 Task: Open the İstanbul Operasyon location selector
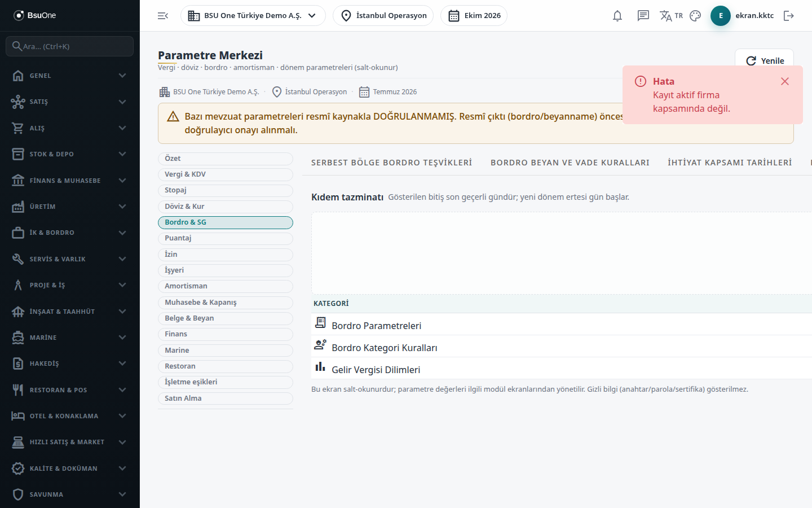coord(383,16)
